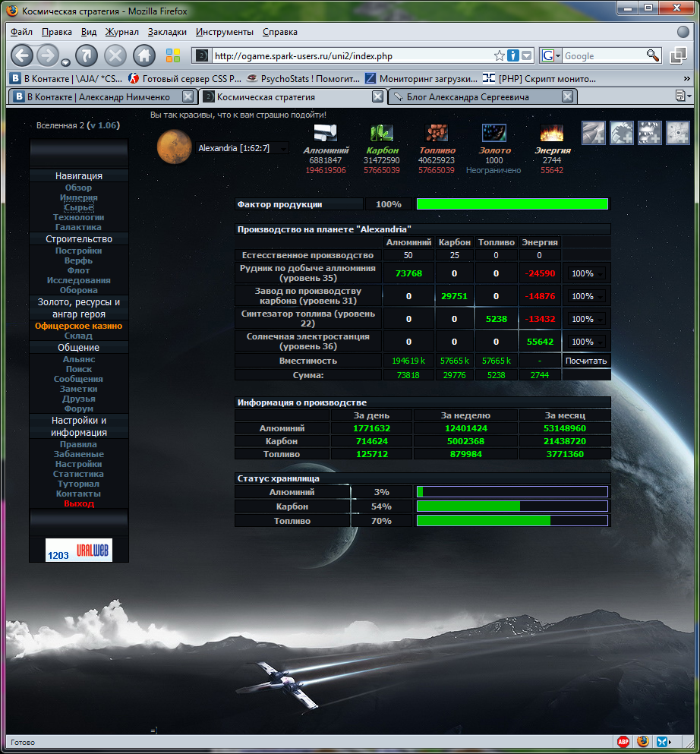Click the Fuel (Топливо) resource icon

(437, 133)
